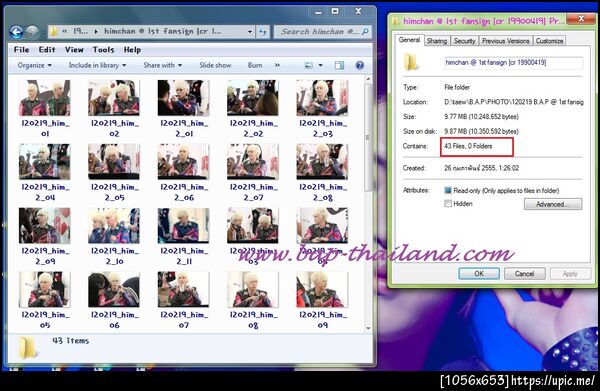This screenshot has width=600, height=391.
Task: Click the folder name field in Properties
Action: tap(514, 63)
